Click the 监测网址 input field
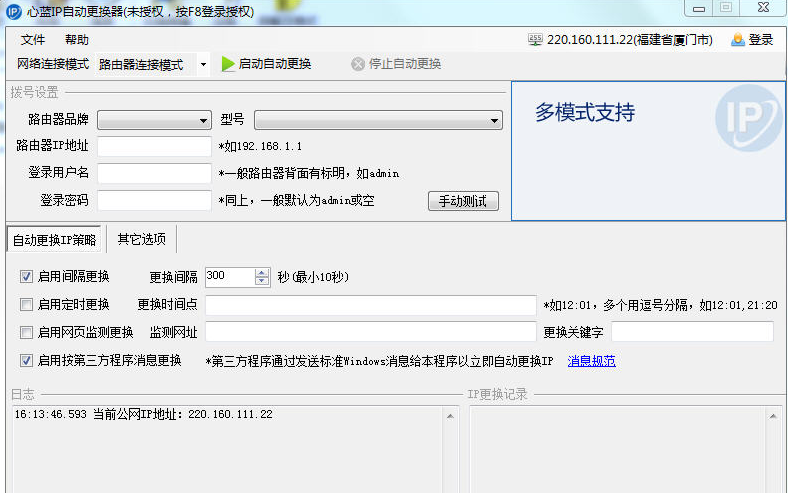This screenshot has height=493, width=788. click(371, 332)
